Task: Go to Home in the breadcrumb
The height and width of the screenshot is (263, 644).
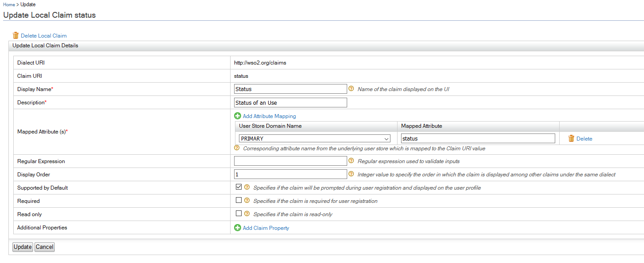Action: point(9,4)
